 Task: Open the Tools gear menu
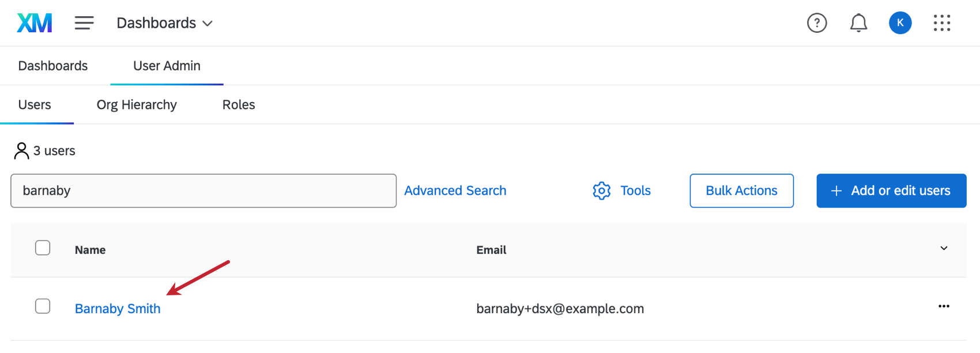click(621, 190)
